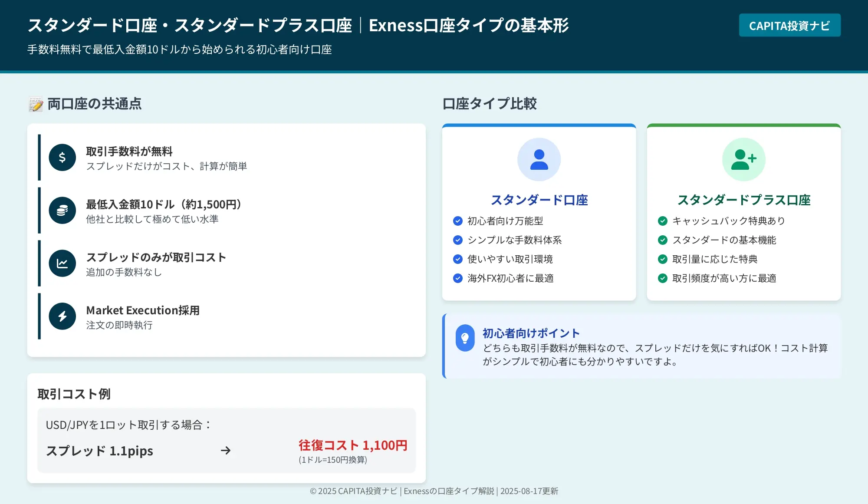
Task: Click the check icon next to 初心者向け万能型
Action: point(458,221)
